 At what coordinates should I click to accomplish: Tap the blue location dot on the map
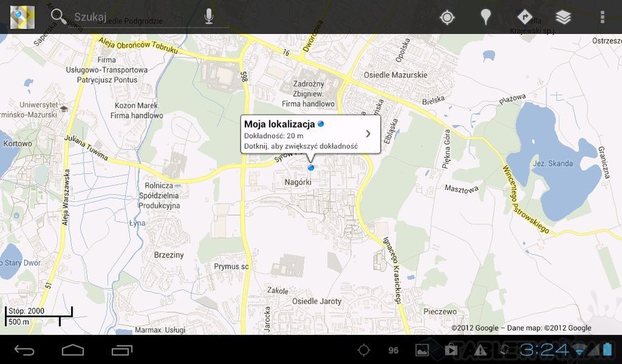coord(310,168)
